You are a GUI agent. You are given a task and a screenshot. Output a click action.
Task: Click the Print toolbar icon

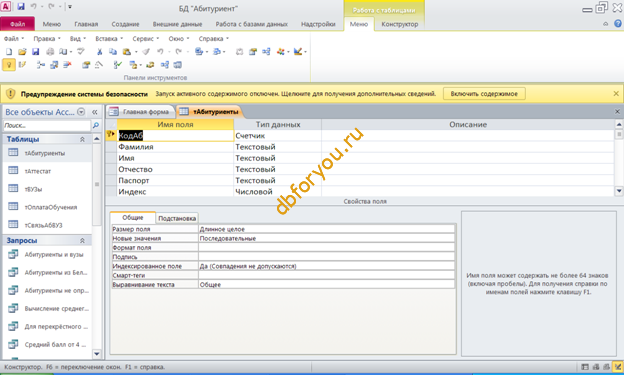(x=50, y=51)
